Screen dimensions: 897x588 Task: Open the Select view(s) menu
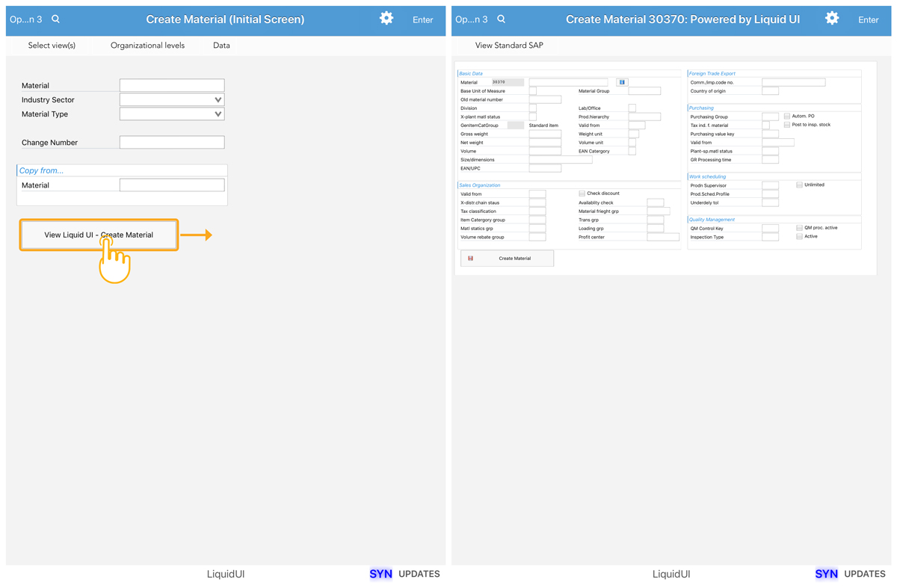click(52, 46)
